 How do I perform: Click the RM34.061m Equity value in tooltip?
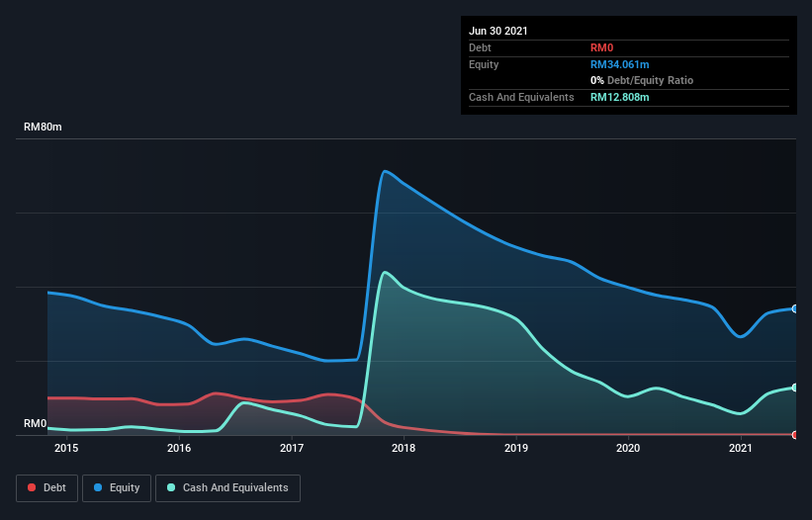(620, 64)
